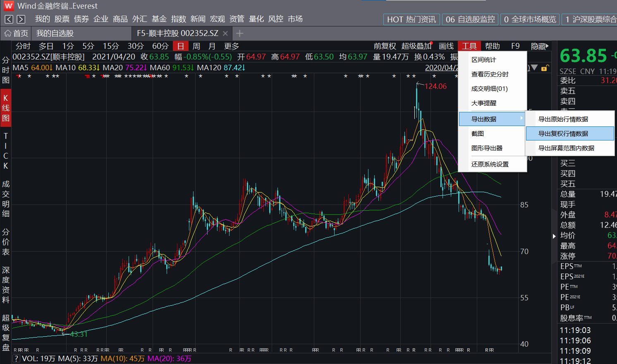Choose 导出复权行情数据 in submenu
Viewport: 617px width, 364px height.
click(570, 134)
